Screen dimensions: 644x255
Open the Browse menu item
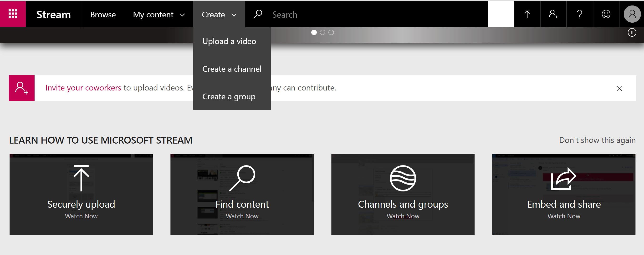click(103, 15)
